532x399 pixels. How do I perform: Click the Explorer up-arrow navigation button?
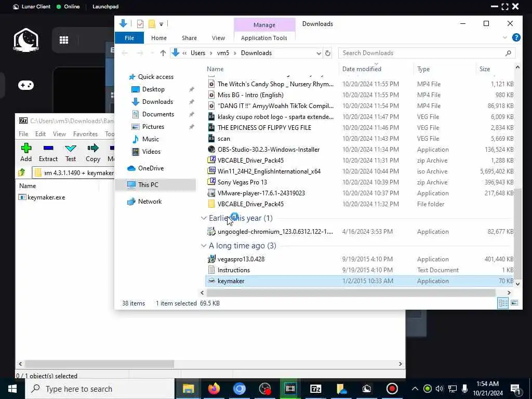coord(163,53)
